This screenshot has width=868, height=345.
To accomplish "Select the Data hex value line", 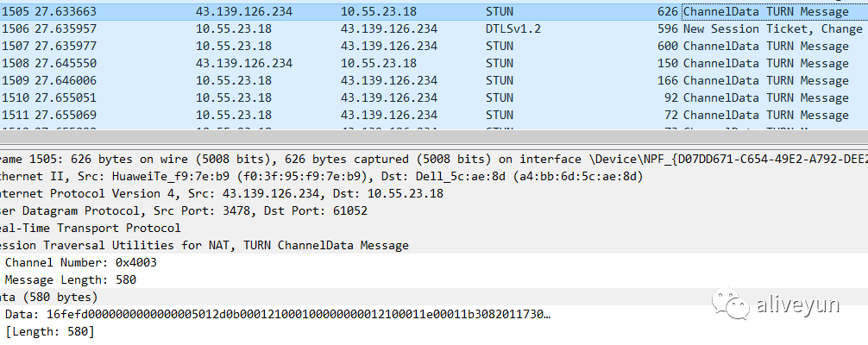I will tap(276, 314).
